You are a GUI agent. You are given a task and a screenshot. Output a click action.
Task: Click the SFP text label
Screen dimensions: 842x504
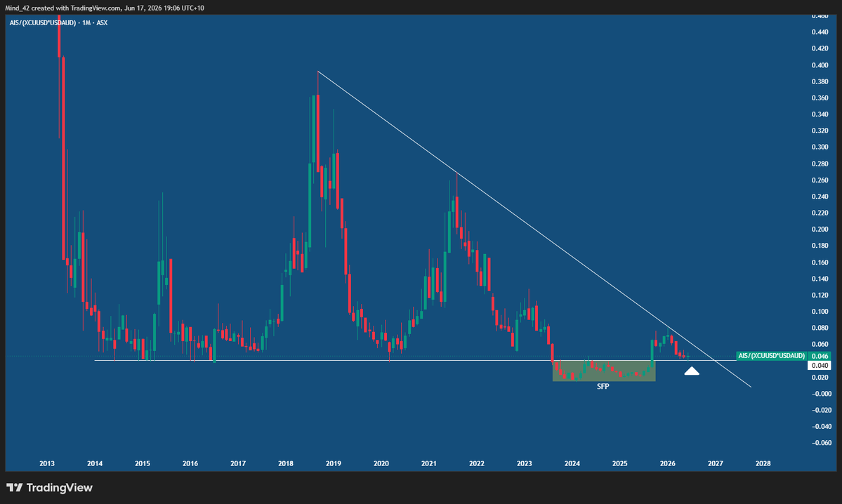[x=603, y=387]
